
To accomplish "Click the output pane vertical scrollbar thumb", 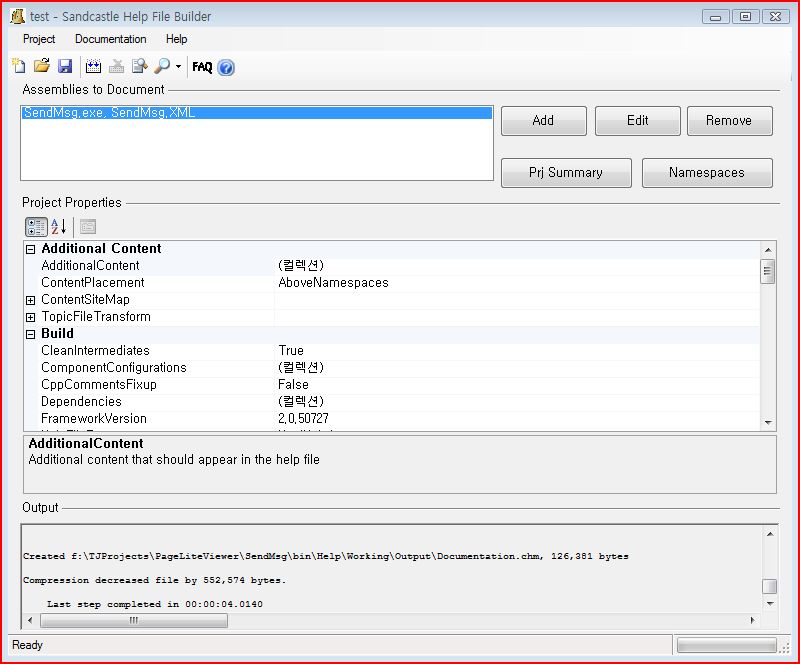I will pos(770,586).
